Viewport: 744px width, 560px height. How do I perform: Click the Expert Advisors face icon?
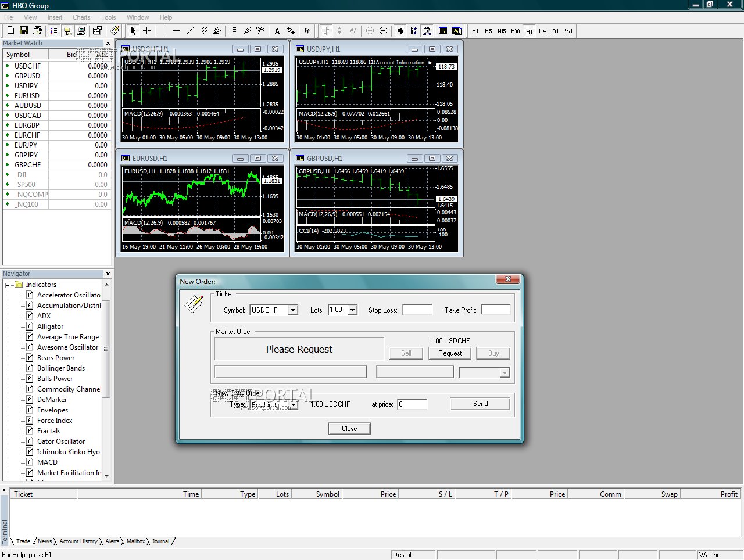427,31
